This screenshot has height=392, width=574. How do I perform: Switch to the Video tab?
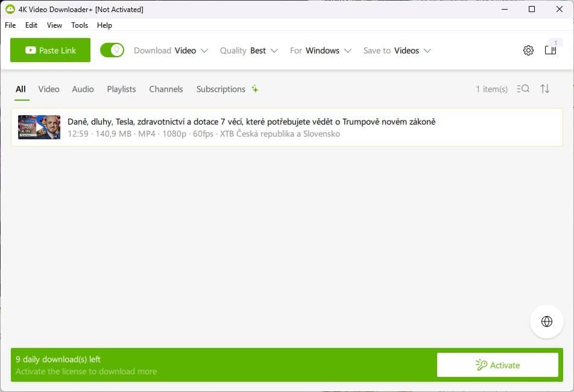tap(49, 89)
